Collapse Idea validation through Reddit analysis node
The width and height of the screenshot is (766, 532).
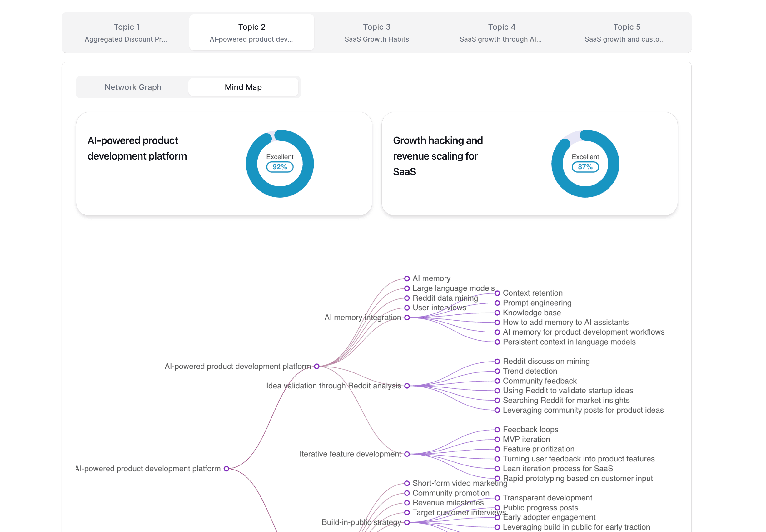[406, 386]
